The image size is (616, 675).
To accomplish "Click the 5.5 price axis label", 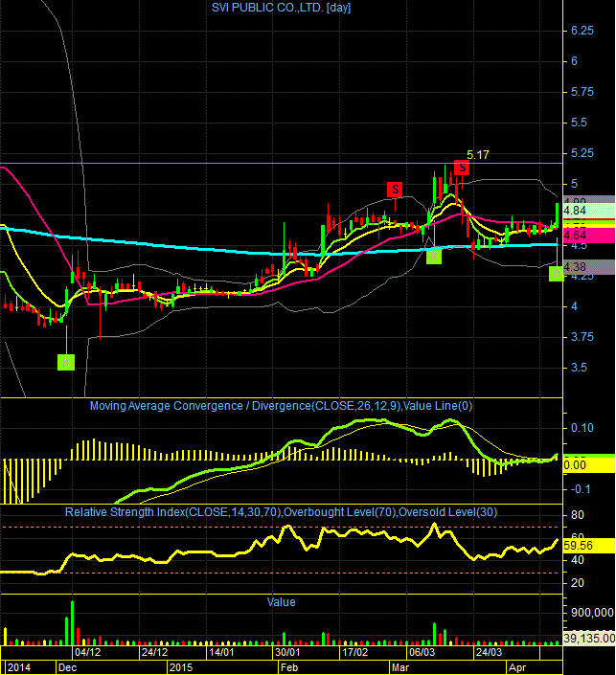I will [x=579, y=123].
